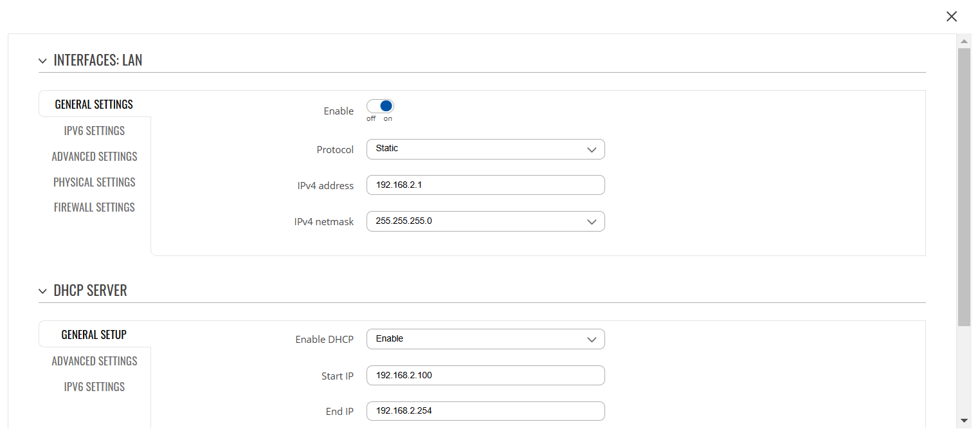Image resolution: width=980 pixels, height=431 pixels.
Task: Open the Firewall Settings tab
Action: tap(95, 207)
